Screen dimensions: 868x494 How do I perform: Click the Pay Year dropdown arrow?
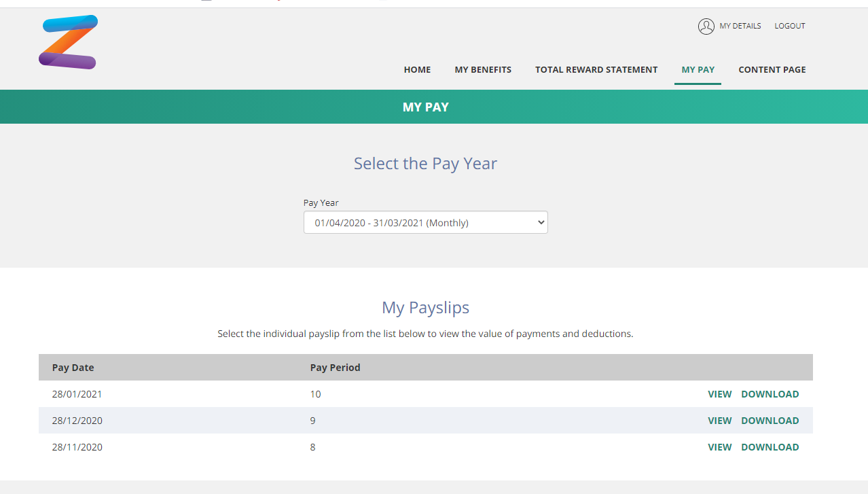[541, 222]
